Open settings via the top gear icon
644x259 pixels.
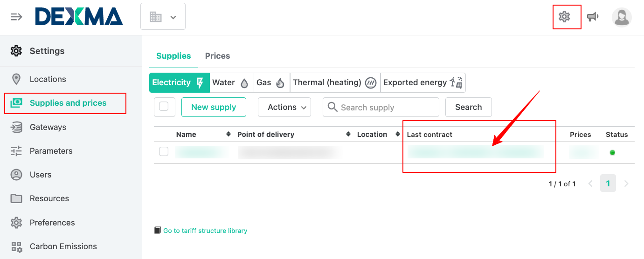(564, 17)
